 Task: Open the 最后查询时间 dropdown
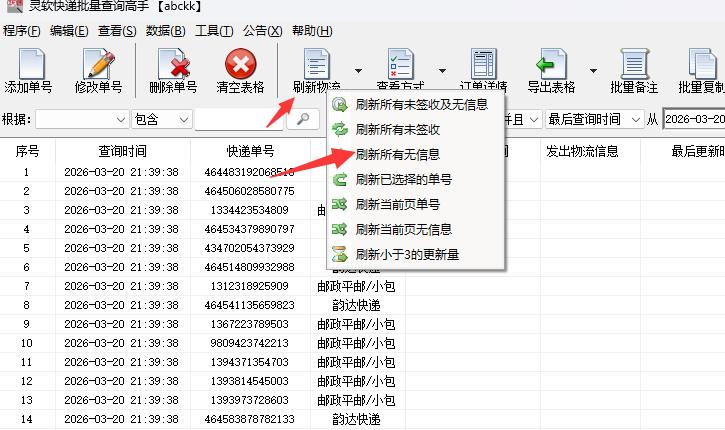(x=635, y=119)
